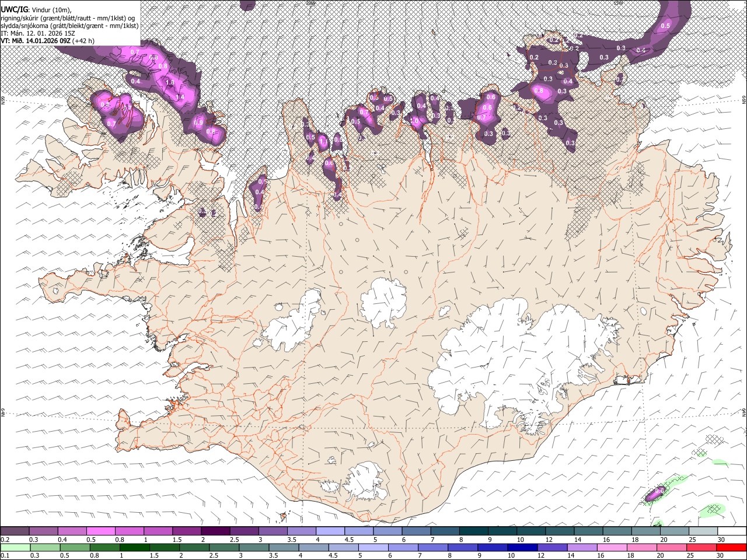Screen dimensions: 747x560
Task: Select the pale grey 25–30 upper legend swatch
Action: click(704, 531)
